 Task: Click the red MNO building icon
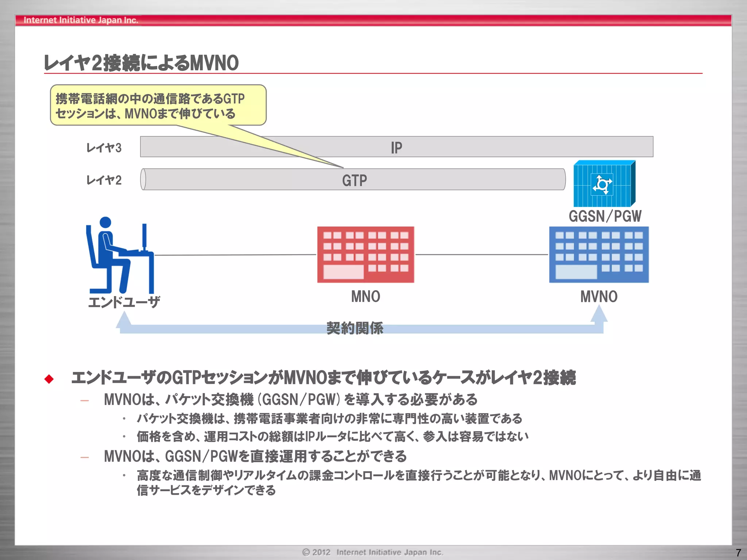[x=365, y=254]
